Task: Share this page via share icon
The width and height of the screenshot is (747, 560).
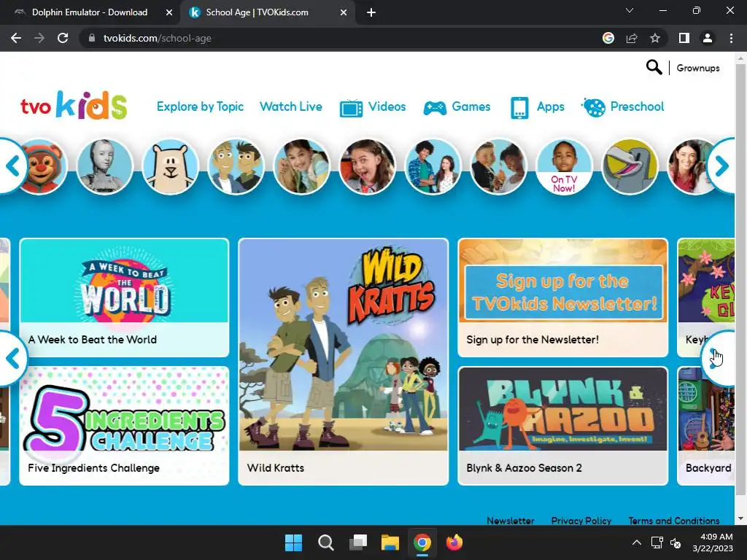Action: click(x=632, y=38)
